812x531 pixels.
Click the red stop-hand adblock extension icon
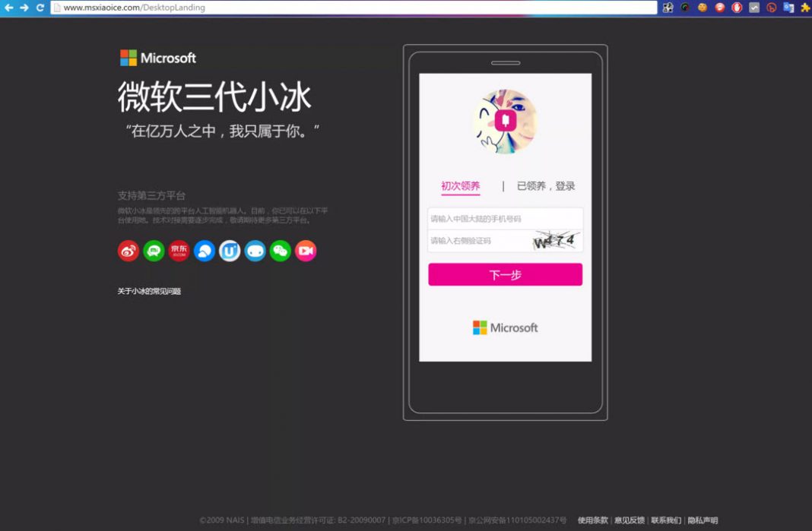click(x=737, y=8)
